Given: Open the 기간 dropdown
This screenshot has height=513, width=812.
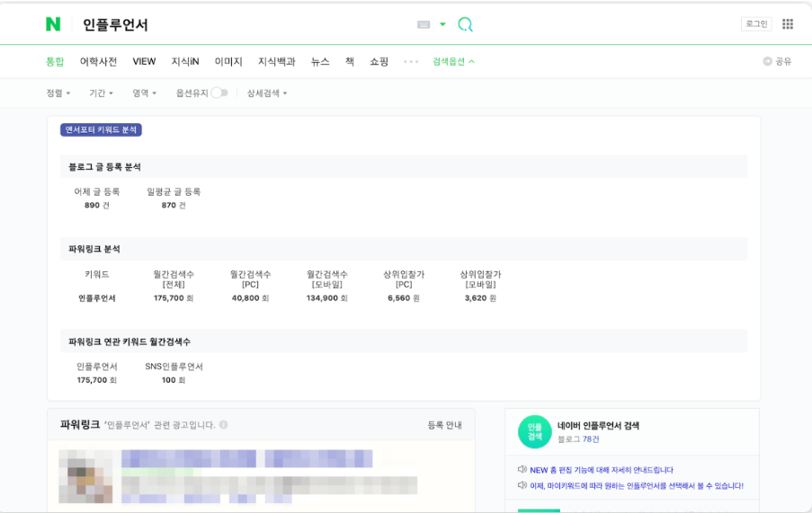Looking at the screenshot, I should (x=101, y=93).
